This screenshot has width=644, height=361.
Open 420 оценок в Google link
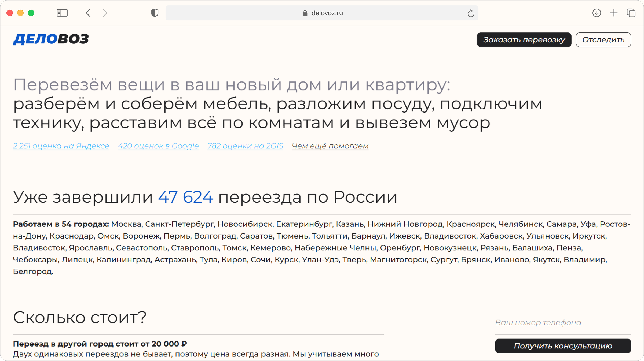(x=158, y=146)
